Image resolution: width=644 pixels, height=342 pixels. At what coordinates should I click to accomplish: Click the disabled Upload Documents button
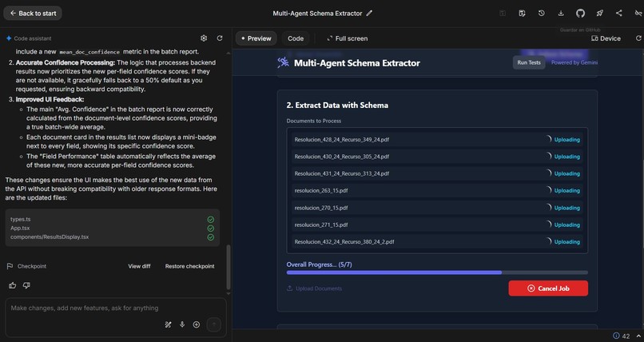tap(315, 288)
